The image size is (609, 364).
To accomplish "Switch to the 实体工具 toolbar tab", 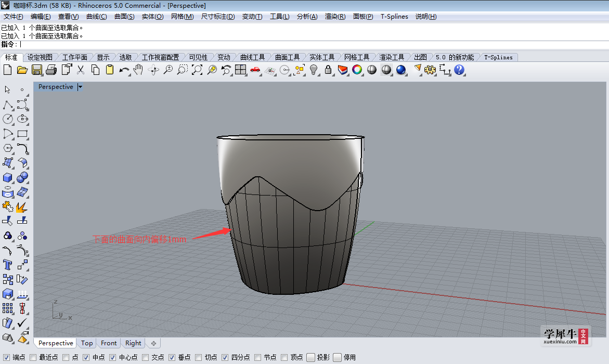I will click(x=322, y=58).
